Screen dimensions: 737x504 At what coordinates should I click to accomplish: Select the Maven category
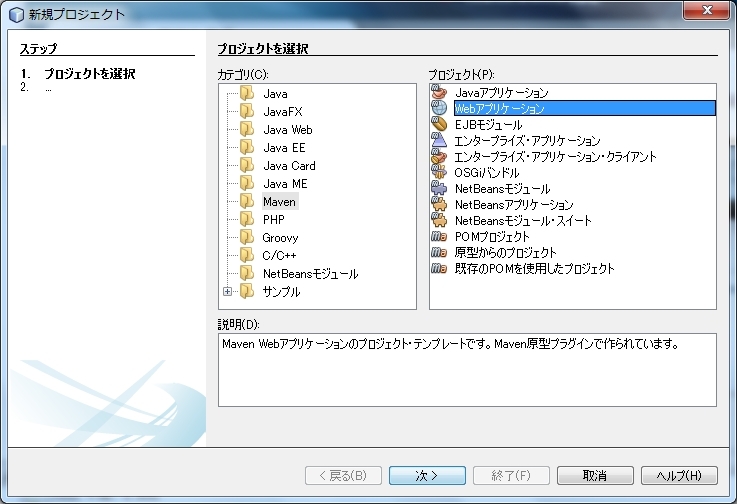(x=280, y=202)
